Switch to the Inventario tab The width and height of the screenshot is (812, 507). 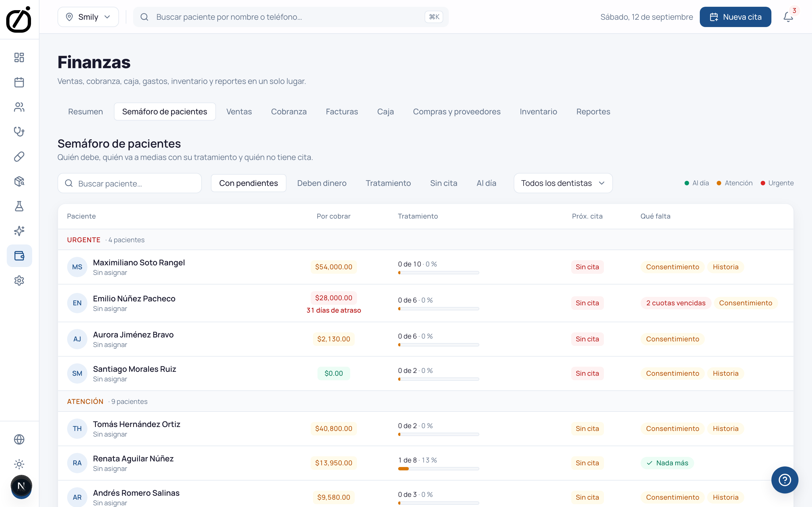pyautogui.click(x=538, y=112)
